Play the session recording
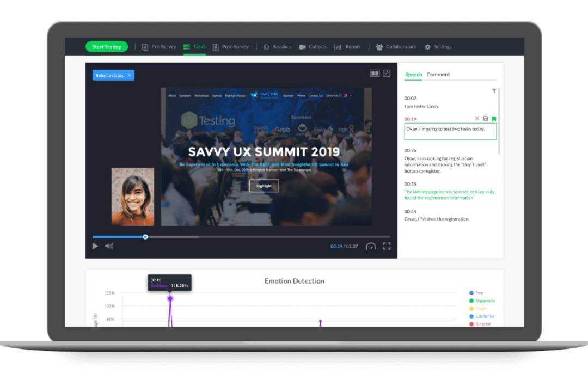588x392 pixels. point(95,246)
